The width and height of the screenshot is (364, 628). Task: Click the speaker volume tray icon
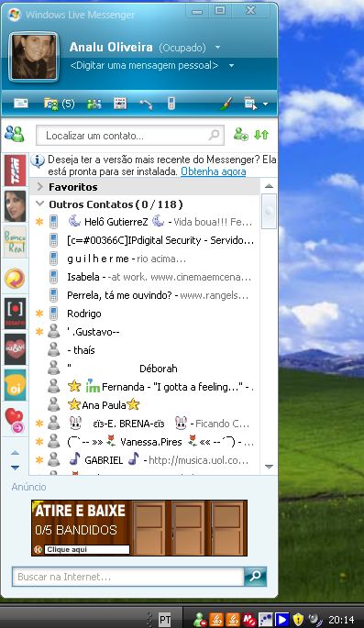click(x=315, y=620)
